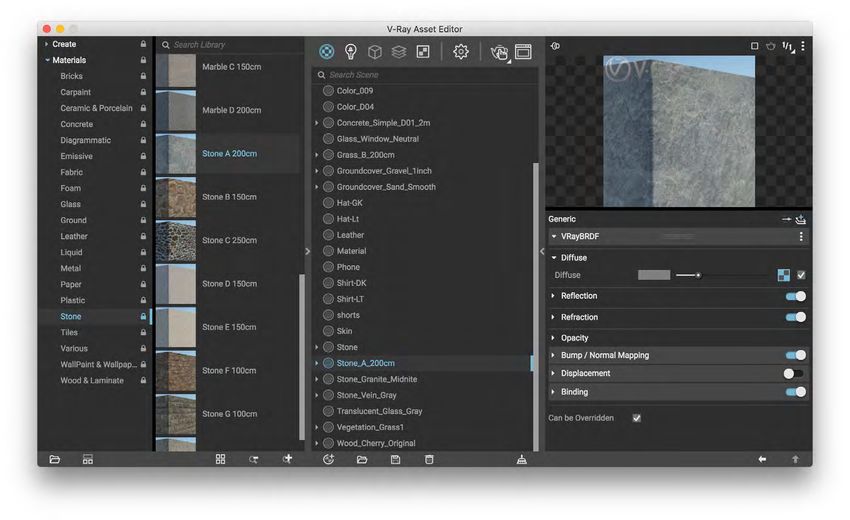The height and width of the screenshot is (520, 850).
Task: Collapse the library panel chevron
Action: pyautogui.click(x=307, y=251)
